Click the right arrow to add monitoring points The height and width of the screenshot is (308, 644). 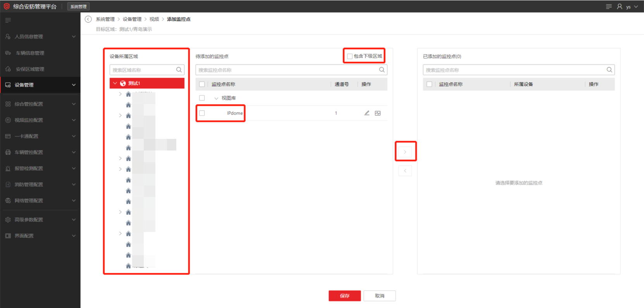click(x=405, y=152)
